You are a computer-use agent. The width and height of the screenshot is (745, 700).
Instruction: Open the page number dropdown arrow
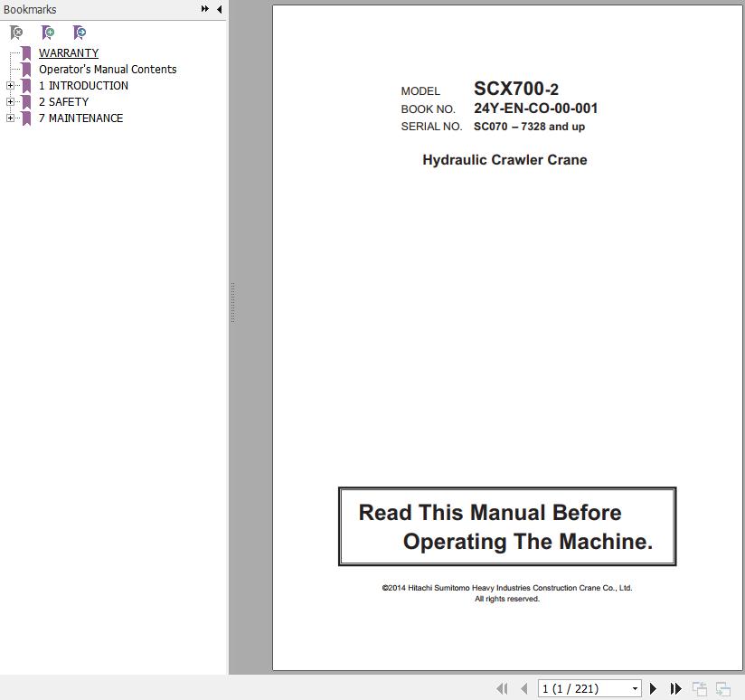635,688
